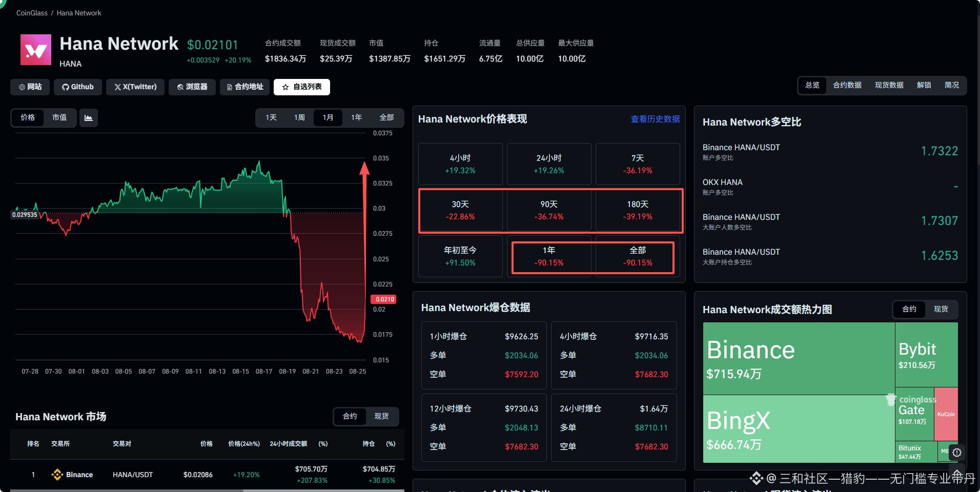Click the 全部 -90.15% card

(x=638, y=256)
